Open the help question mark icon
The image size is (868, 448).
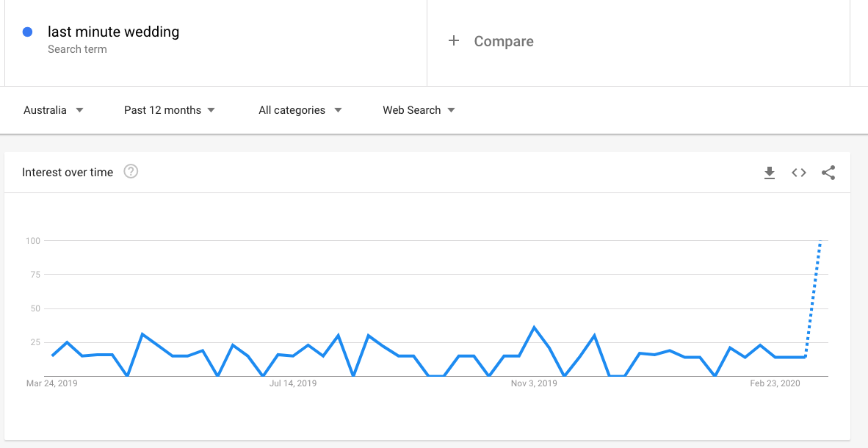[131, 172]
